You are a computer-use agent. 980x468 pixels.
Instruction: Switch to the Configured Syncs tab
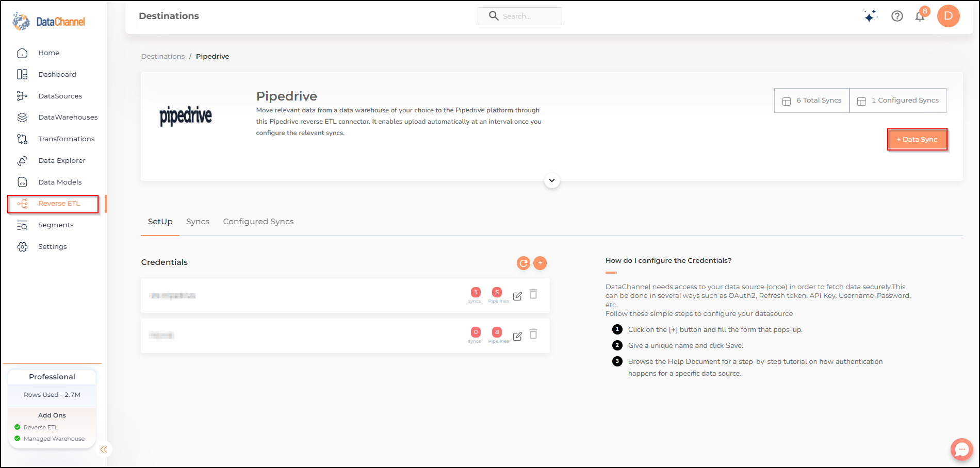coord(258,222)
